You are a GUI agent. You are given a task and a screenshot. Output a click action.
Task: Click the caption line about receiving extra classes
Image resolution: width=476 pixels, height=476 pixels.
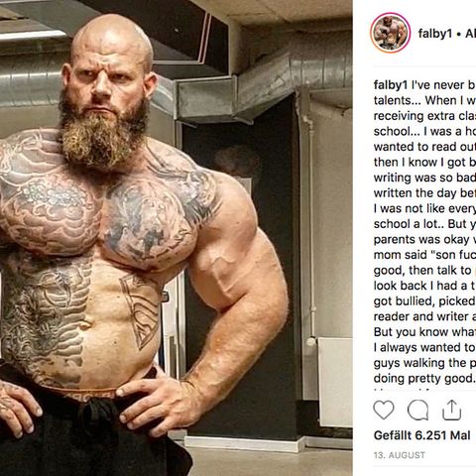(424, 116)
